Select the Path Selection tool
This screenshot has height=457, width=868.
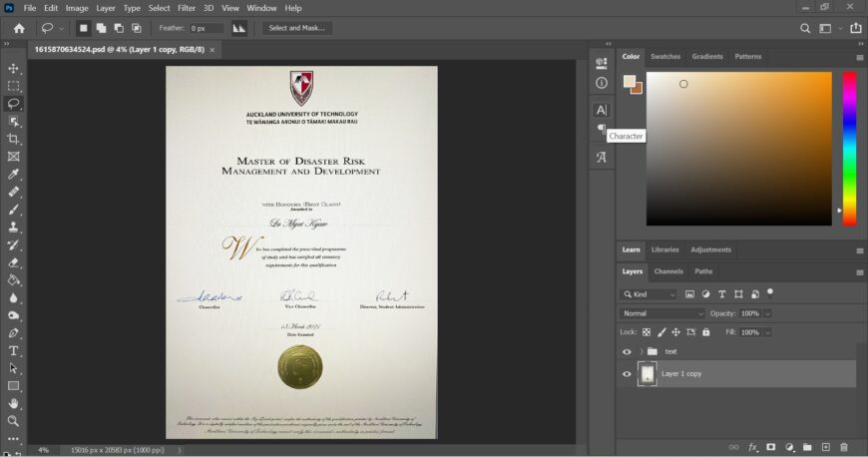(13, 368)
